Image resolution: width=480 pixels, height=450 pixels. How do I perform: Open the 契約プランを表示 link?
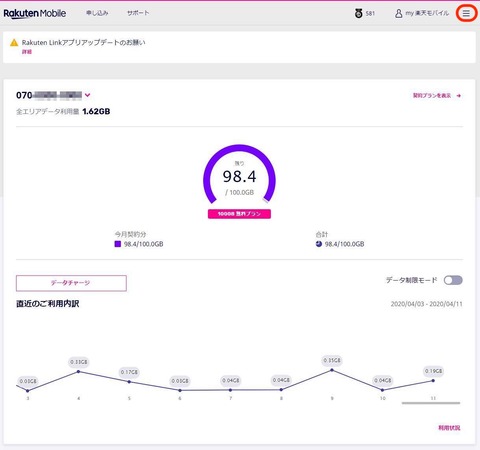coord(432,96)
